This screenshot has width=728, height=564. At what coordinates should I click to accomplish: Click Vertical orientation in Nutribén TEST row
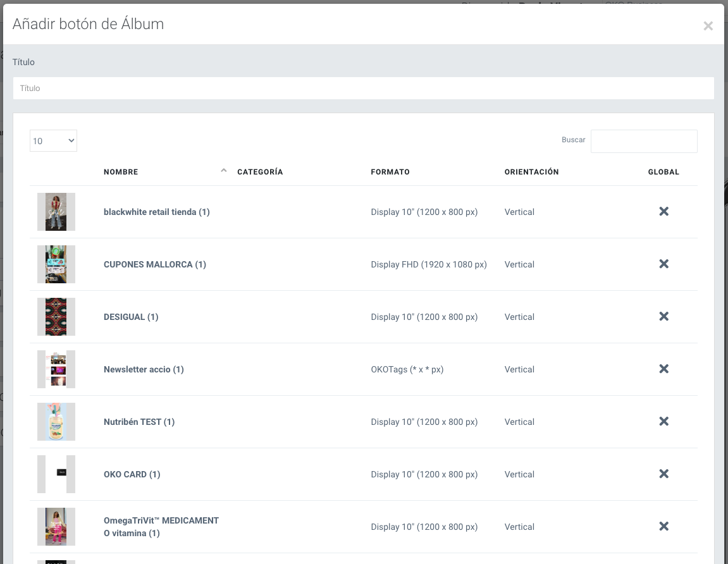[x=519, y=422]
